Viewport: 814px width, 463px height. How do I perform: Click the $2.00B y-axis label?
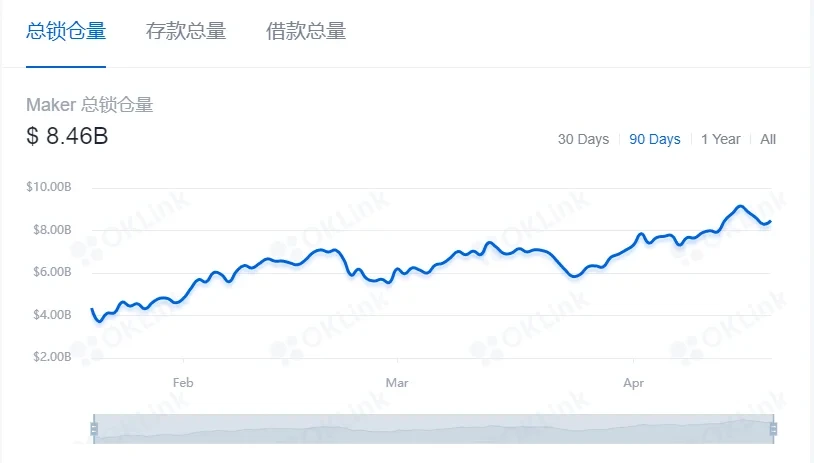tap(50, 357)
